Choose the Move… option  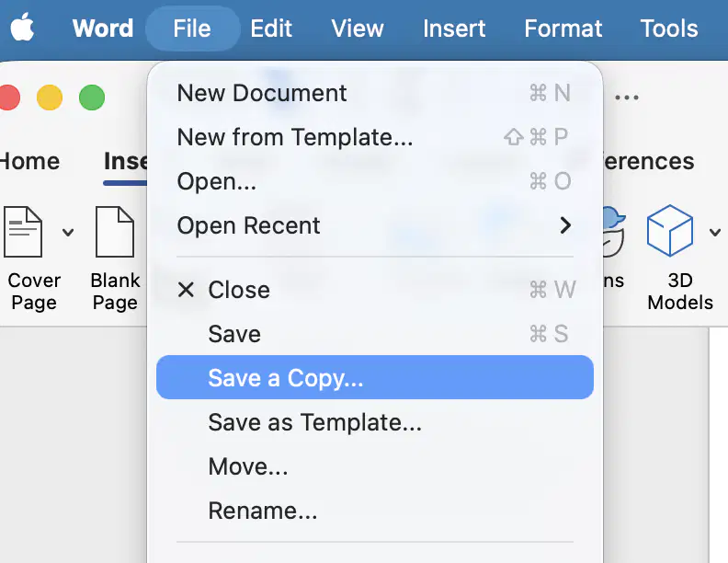coord(375,466)
